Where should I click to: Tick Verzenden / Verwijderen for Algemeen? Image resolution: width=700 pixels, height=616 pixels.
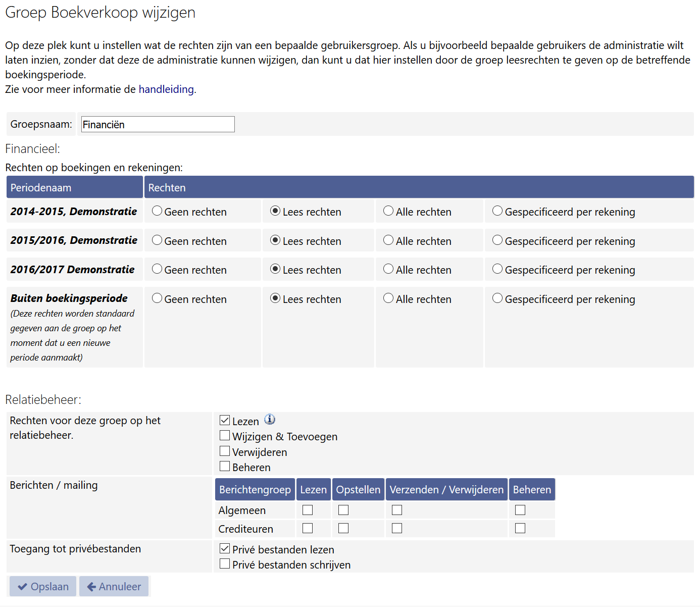point(397,510)
